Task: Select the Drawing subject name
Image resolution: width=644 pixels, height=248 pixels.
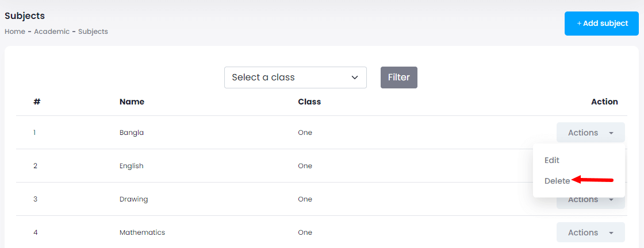Action: (x=133, y=199)
